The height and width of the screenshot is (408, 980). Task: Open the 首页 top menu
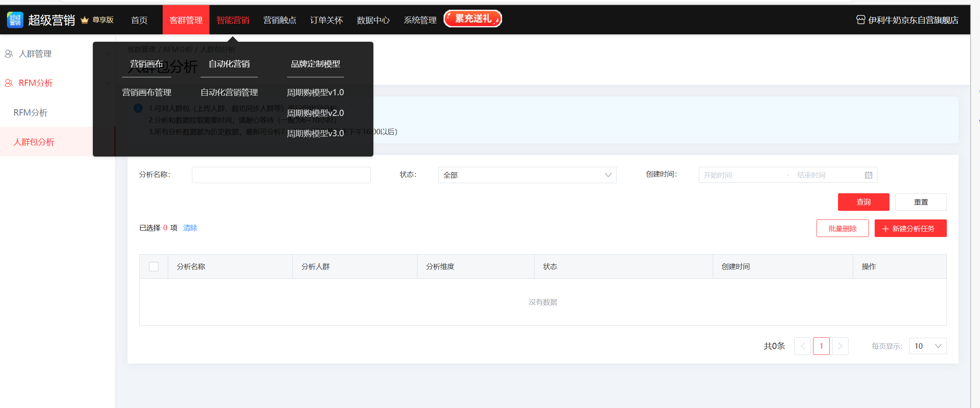[x=139, y=20]
